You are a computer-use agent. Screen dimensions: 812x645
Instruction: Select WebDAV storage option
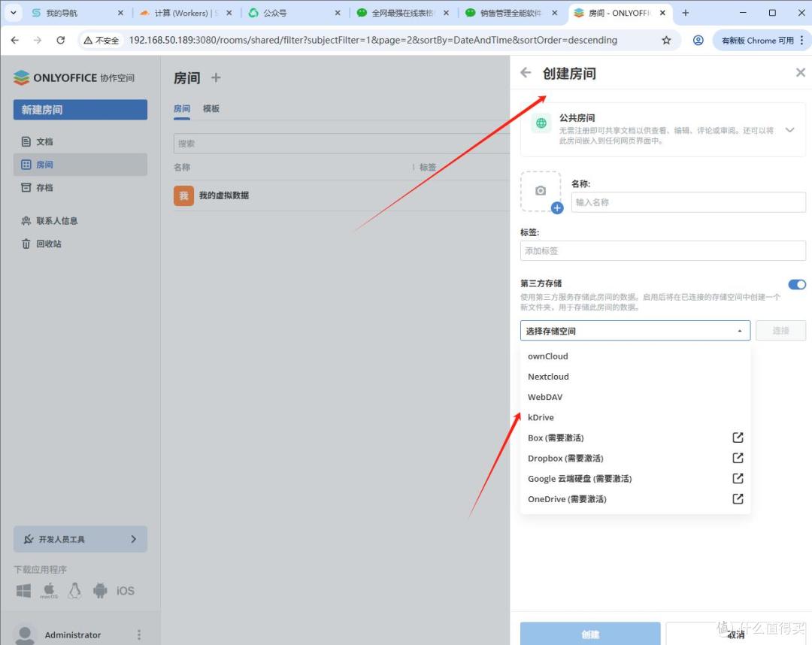click(x=635, y=397)
